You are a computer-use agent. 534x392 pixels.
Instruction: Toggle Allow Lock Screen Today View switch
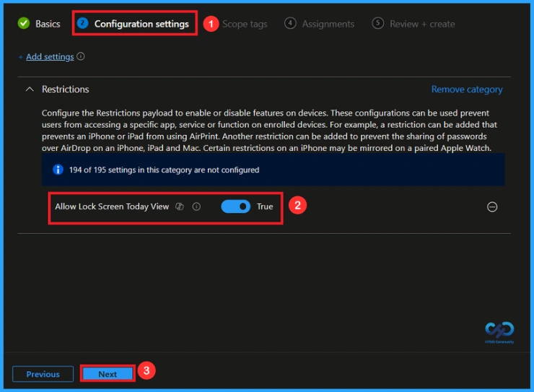pyautogui.click(x=235, y=206)
